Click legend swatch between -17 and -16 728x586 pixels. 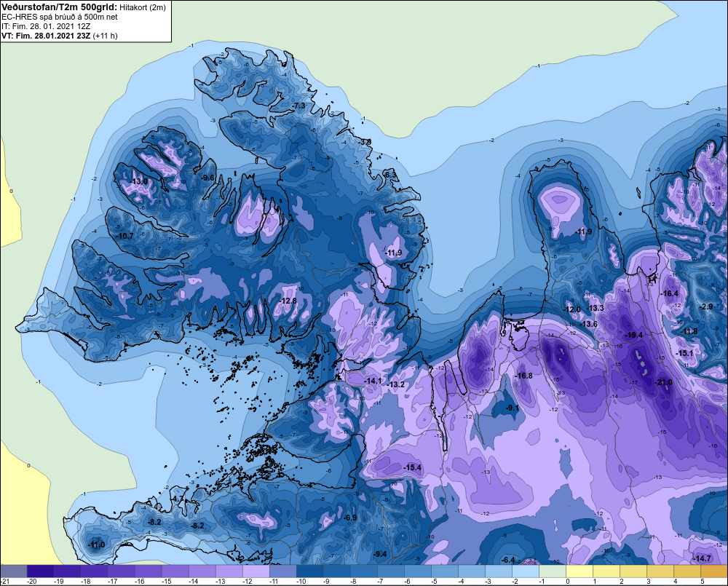click(121, 571)
